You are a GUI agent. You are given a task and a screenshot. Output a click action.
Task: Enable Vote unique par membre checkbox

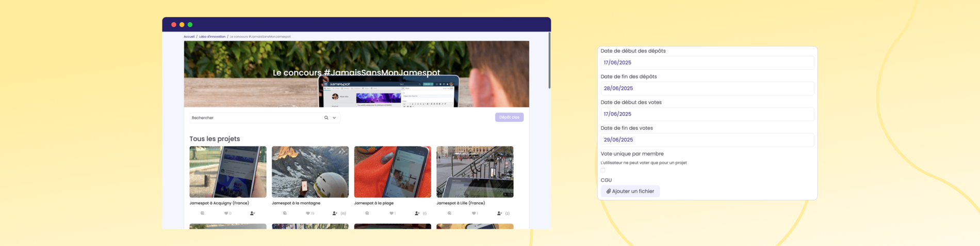point(603,170)
